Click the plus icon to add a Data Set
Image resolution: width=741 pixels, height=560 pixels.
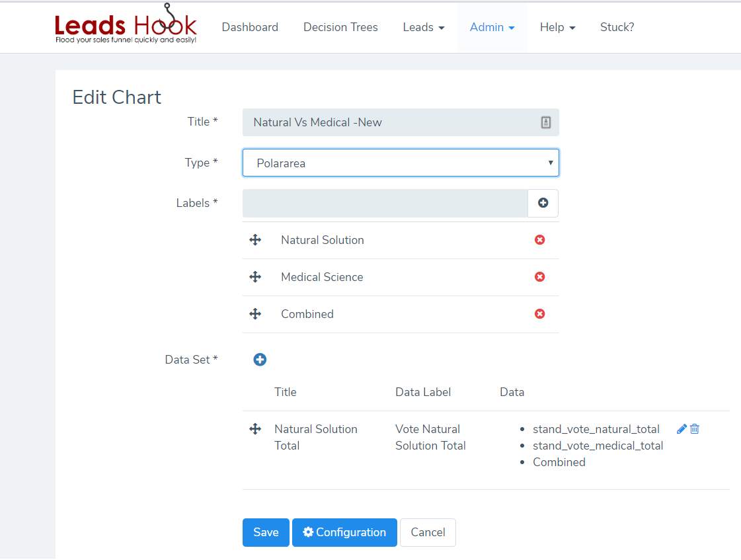coord(260,359)
